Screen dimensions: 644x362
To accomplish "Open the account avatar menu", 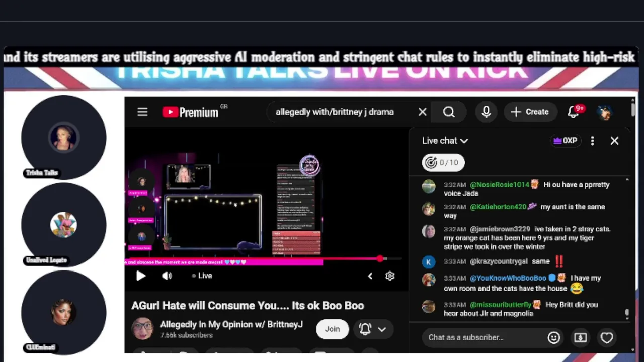I will [x=605, y=112].
